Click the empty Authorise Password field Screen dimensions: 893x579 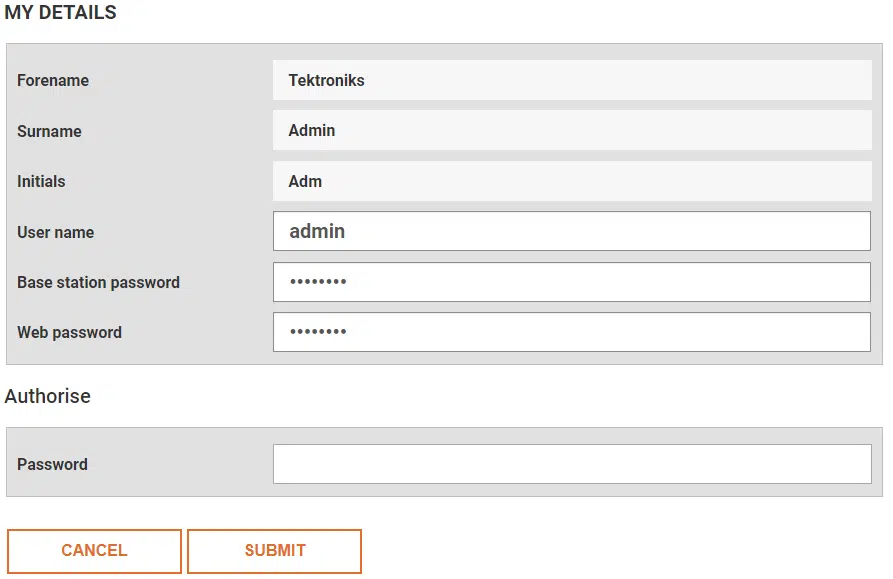(x=571, y=464)
